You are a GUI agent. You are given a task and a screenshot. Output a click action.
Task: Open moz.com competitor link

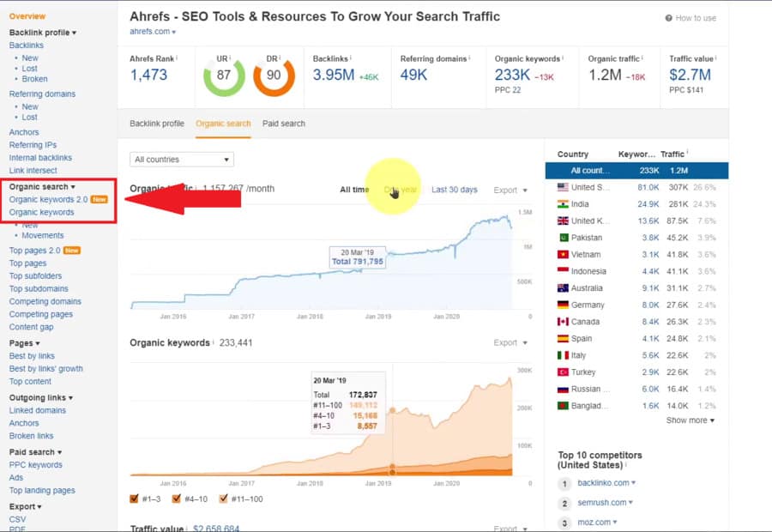[594, 523]
